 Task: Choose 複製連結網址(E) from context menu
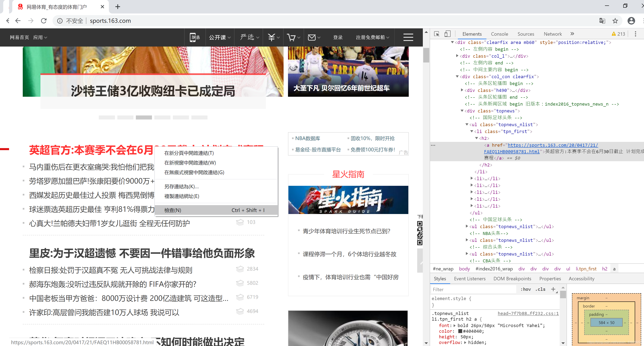tap(216, 196)
